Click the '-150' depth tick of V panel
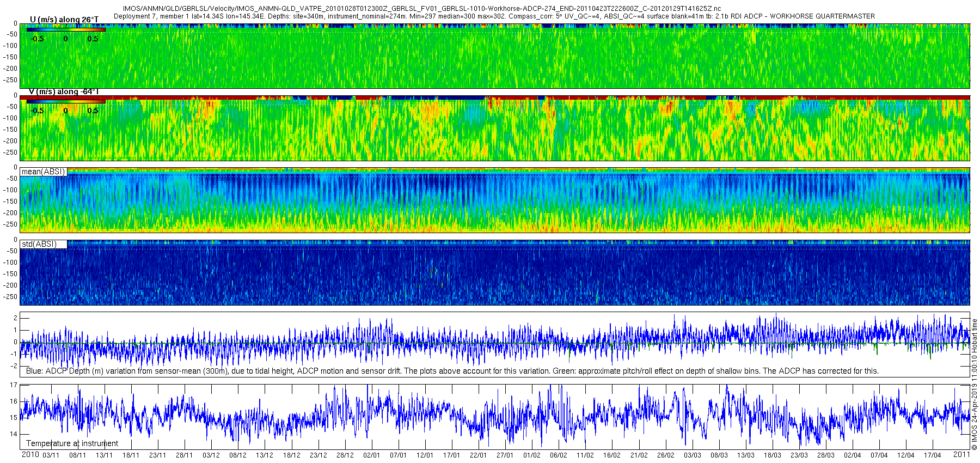The image size is (980, 463). click(11, 130)
